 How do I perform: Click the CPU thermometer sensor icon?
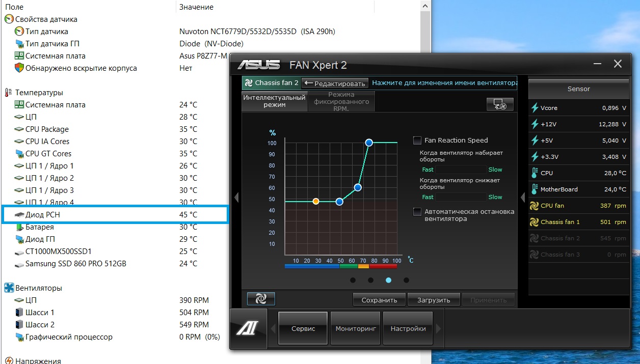tap(535, 173)
